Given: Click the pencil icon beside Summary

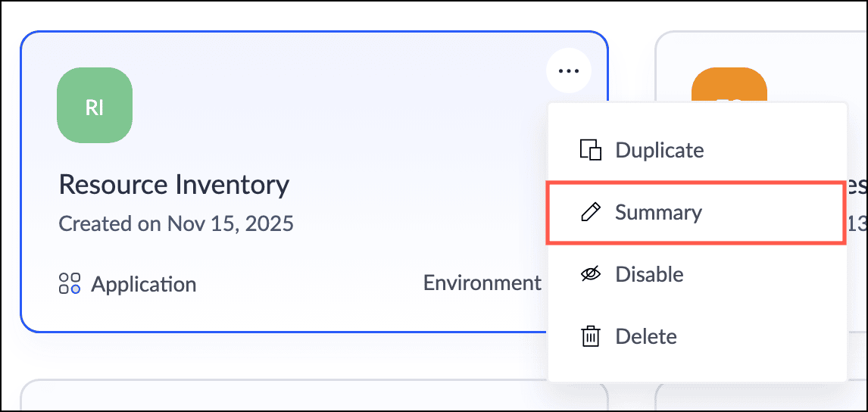Looking at the screenshot, I should point(590,213).
